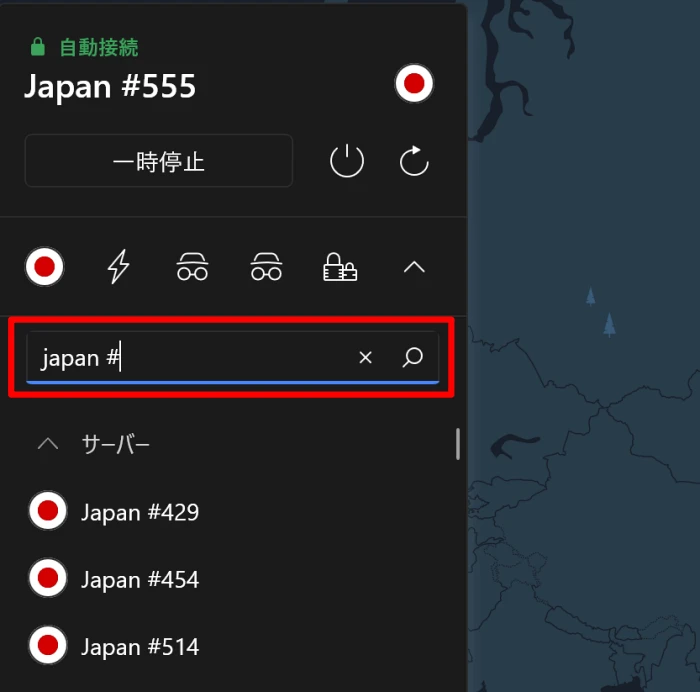Connect to the Japan #454 server

coord(140,579)
